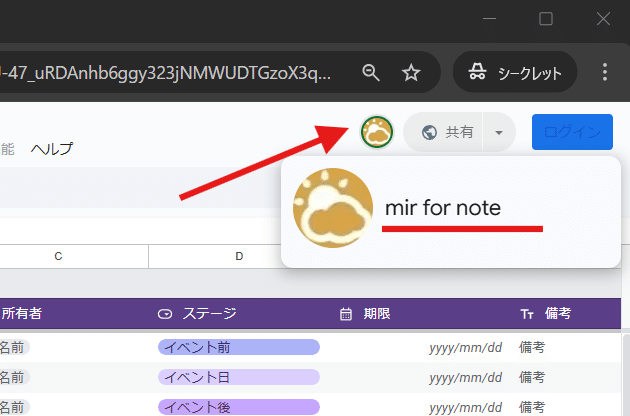Click the 備考 cell in イベント前 row
This screenshot has height=416, width=630.
point(532,347)
